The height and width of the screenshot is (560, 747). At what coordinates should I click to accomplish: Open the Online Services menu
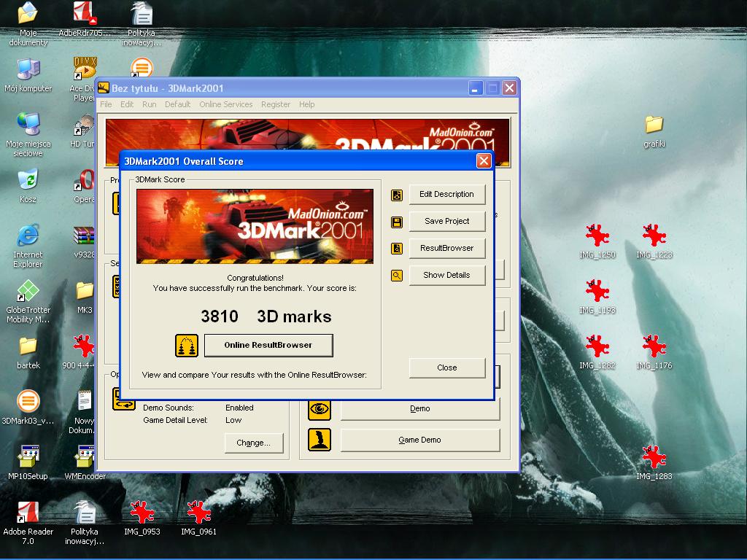pos(226,104)
